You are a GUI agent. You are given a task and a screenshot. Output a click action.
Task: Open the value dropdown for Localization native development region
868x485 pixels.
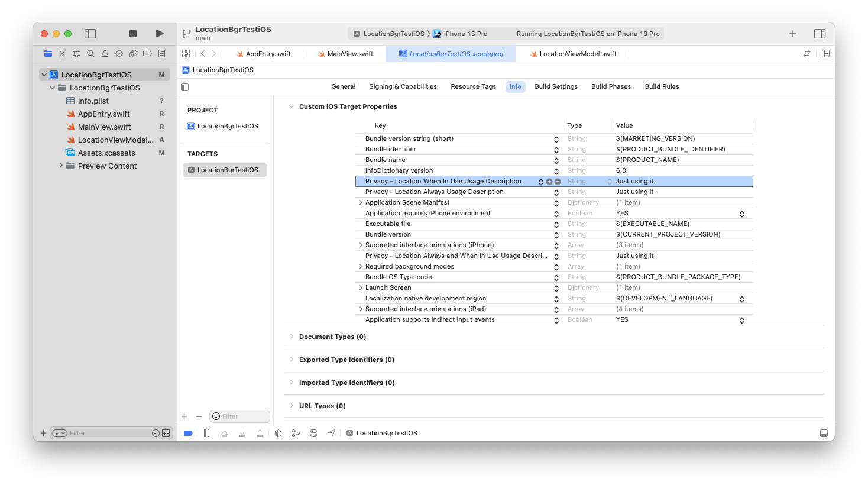tap(742, 299)
